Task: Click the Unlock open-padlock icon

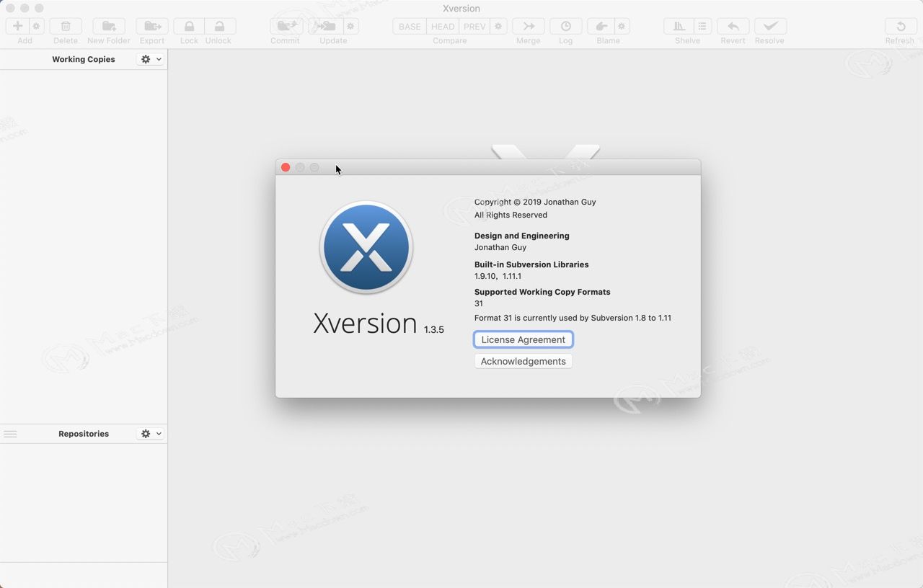Action: click(220, 26)
